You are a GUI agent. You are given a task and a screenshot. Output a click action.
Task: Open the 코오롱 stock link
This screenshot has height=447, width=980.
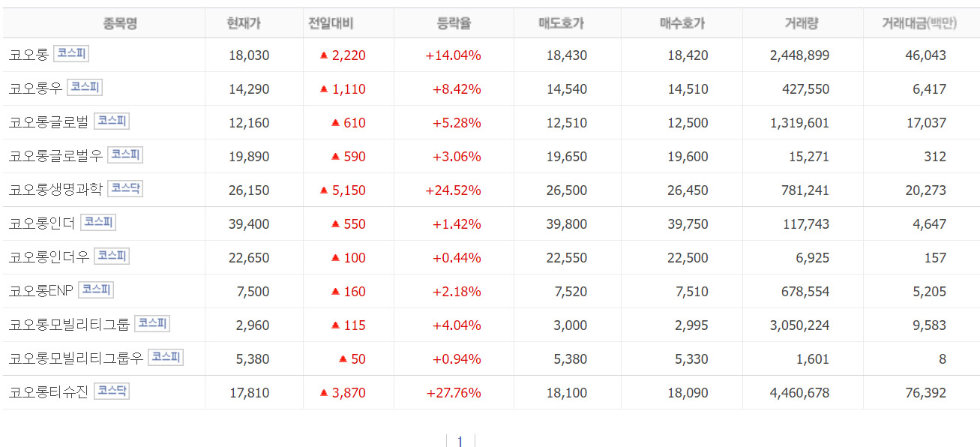click(x=28, y=54)
